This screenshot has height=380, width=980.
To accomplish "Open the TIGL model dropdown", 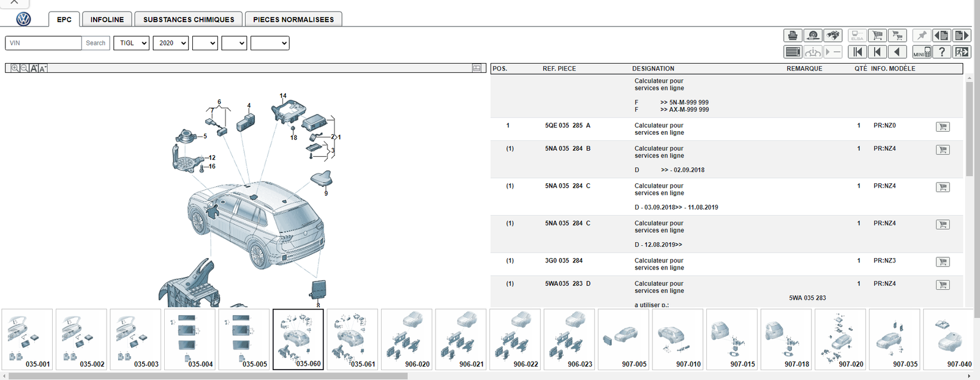I will (132, 43).
